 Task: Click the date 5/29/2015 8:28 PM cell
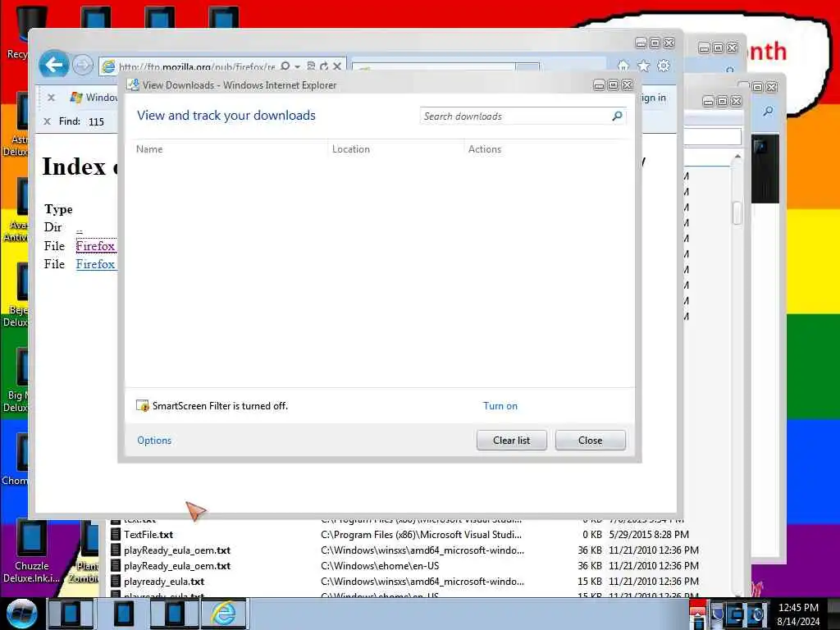pos(649,535)
